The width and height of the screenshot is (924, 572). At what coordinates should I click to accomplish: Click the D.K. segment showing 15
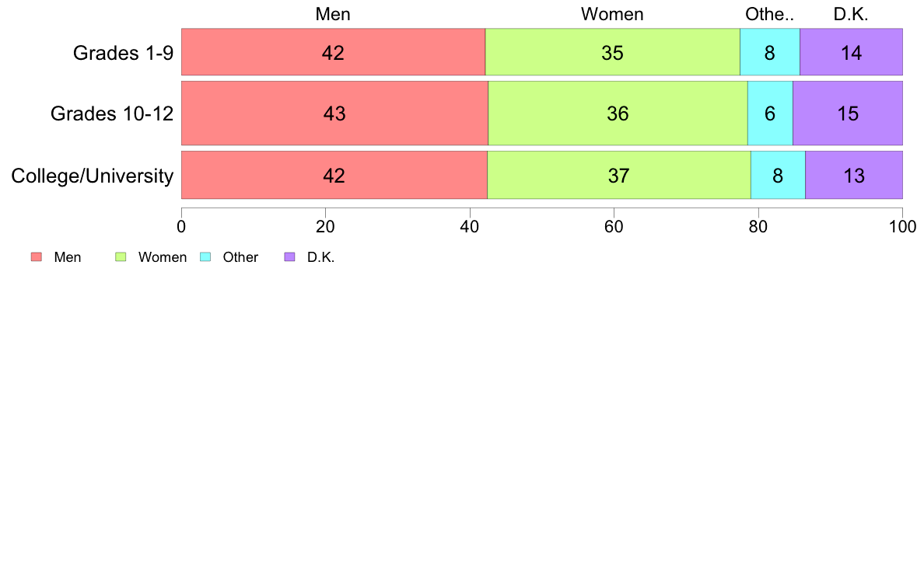[848, 113]
